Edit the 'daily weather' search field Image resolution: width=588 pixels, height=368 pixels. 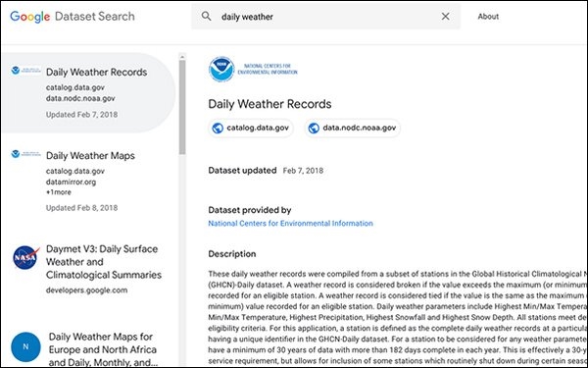tap(325, 17)
